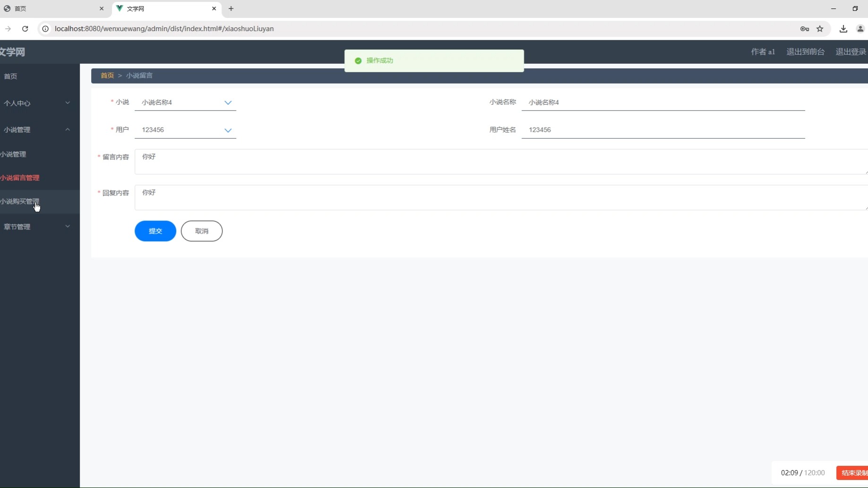Image resolution: width=868 pixels, height=488 pixels.
Task: Expand the 个人中心 sidebar menu
Action: [x=40, y=103]
